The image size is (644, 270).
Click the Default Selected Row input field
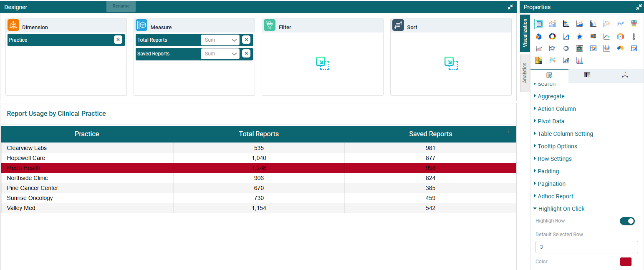click(586, 247)
